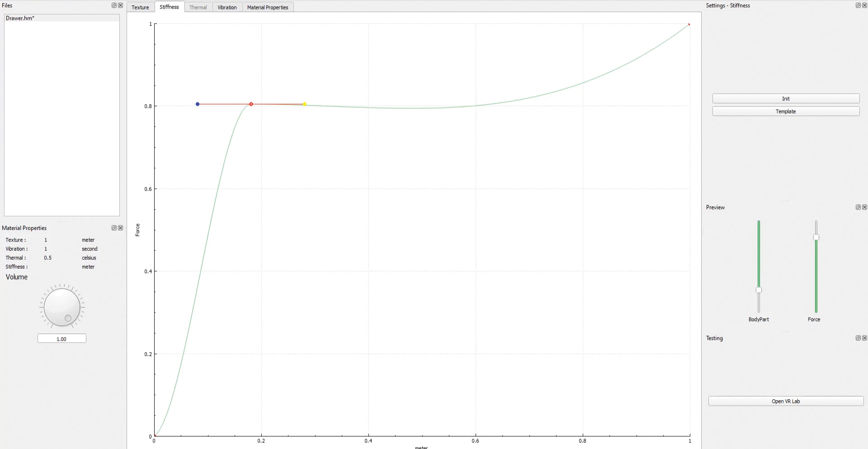Undock the Preview panel
868x449 pixels.
[x=858, y=207]
